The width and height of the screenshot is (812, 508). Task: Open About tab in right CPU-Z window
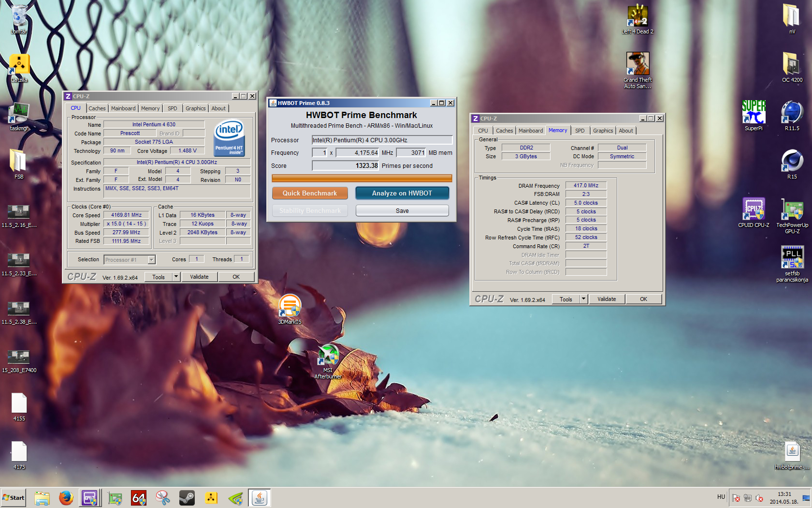click(626, 131)
